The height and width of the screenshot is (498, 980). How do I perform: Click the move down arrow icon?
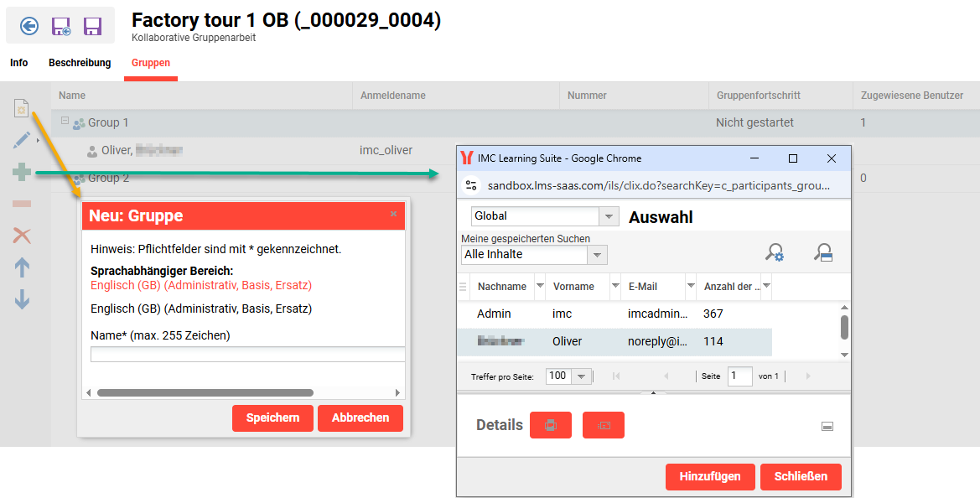point(22,299)
